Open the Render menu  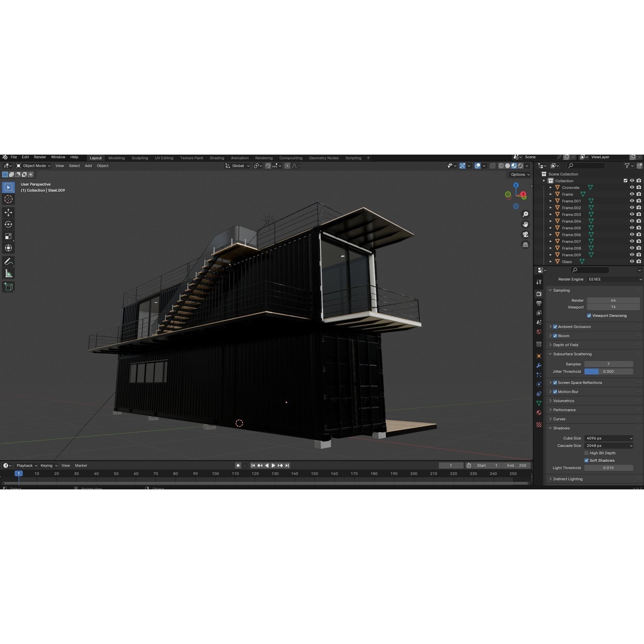click(x=40, y=157)
